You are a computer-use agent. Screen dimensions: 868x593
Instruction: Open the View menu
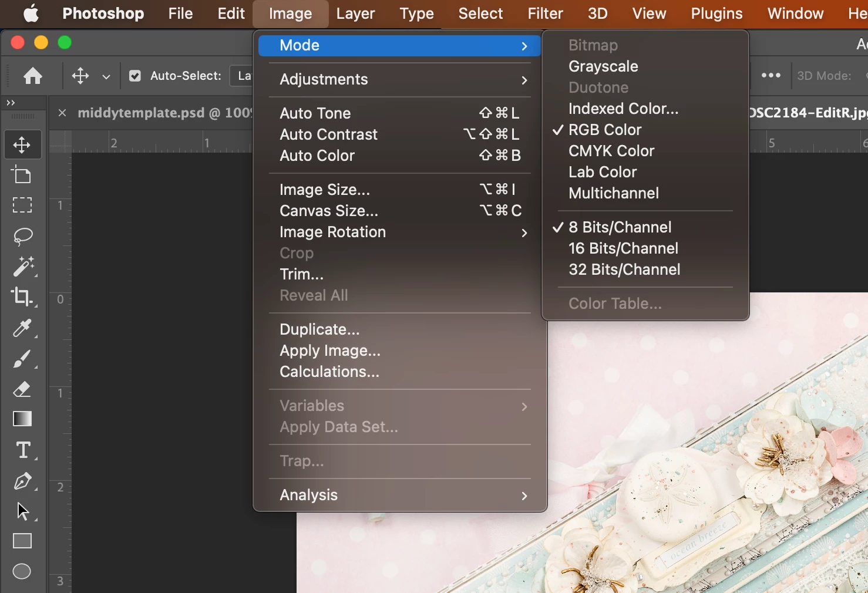point(649,14)
